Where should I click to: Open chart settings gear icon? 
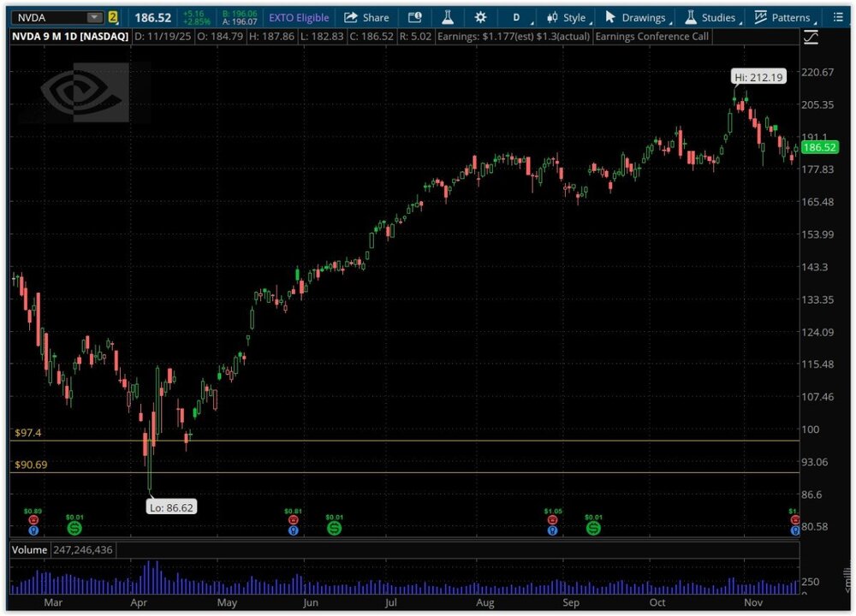click(x=480, y=17)
